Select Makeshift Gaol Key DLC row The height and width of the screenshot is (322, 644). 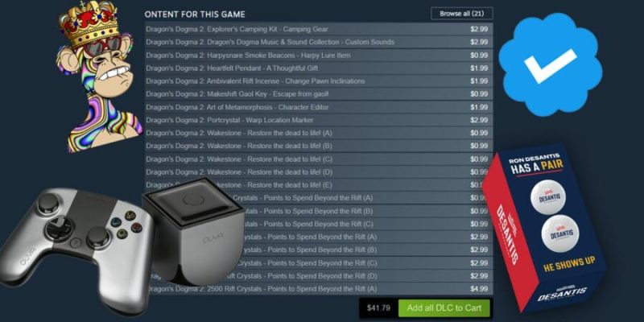[x=319, y=94]
